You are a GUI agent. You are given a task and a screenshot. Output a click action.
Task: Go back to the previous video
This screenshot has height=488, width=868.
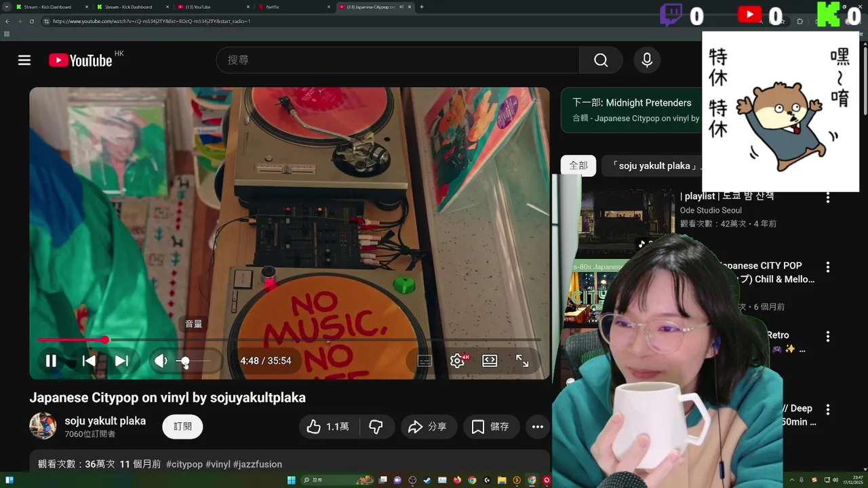point(89,361)
